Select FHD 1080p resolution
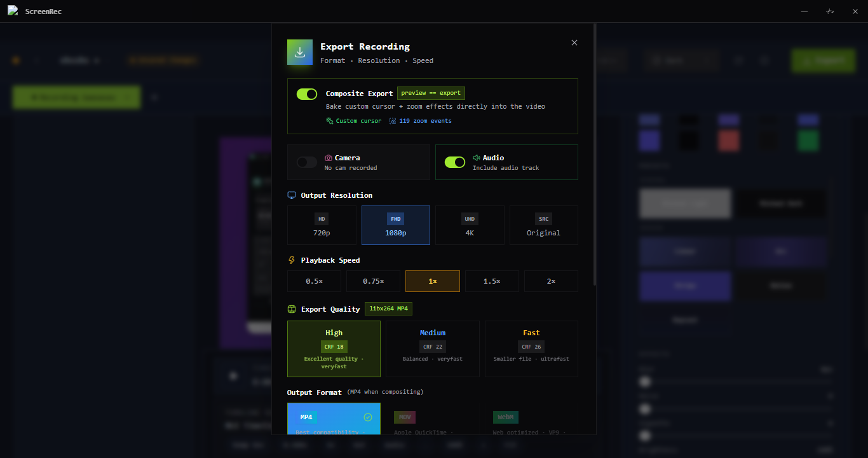This screenshot has width=868, height=458. (396, 225)
